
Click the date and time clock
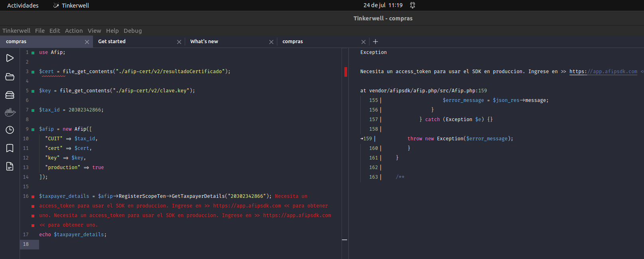click(x=383, y=5)
